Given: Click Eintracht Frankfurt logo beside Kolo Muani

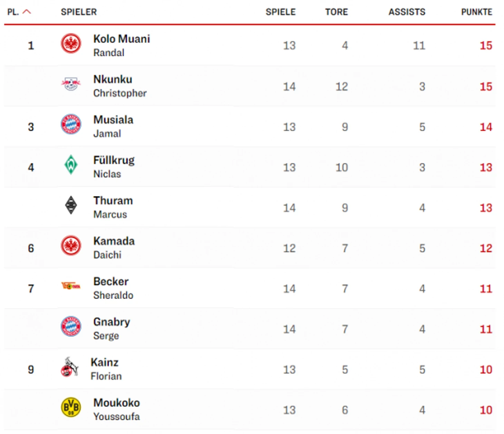Looking at the screenshot, I should tap(71, 44).
